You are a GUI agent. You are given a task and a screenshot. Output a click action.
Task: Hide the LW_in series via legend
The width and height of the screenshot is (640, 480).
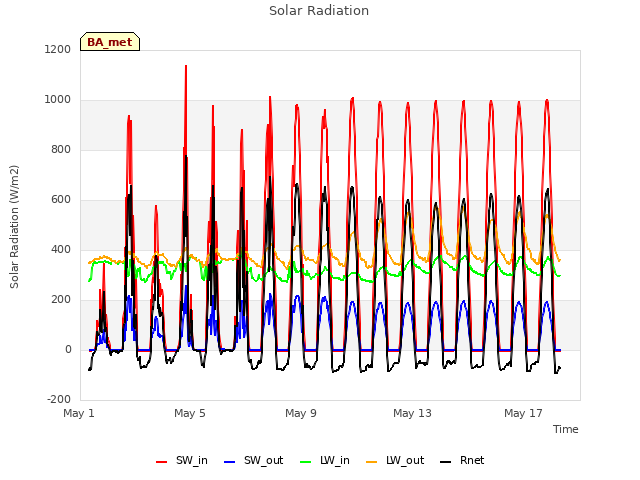pyautogui.click(x=325, y=461)
